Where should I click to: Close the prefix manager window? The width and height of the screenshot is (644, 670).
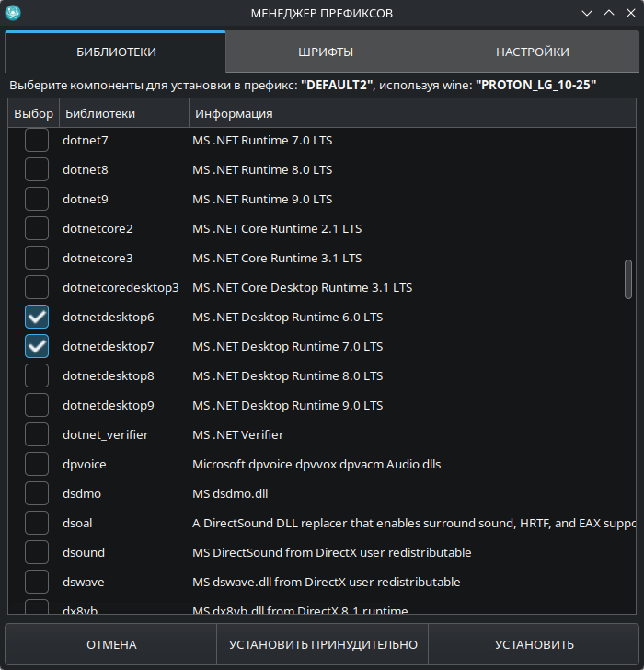(630, 13)
